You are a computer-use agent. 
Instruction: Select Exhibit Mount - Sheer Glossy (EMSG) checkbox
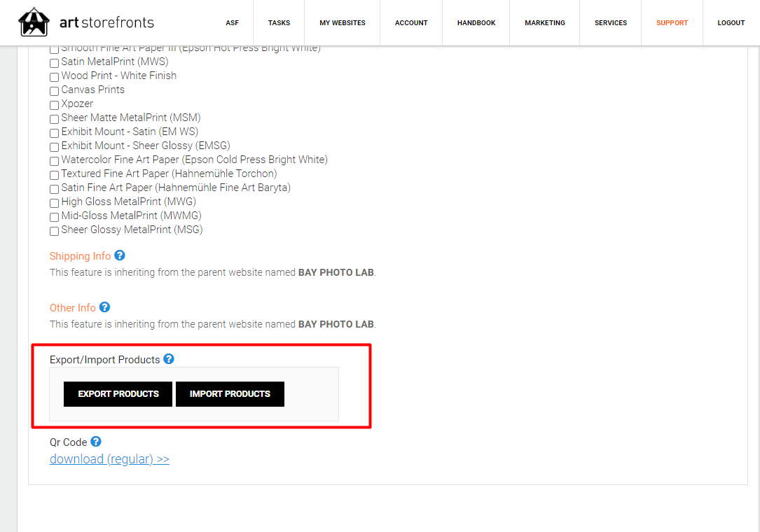pyautogui.click(x=55, y=147)
